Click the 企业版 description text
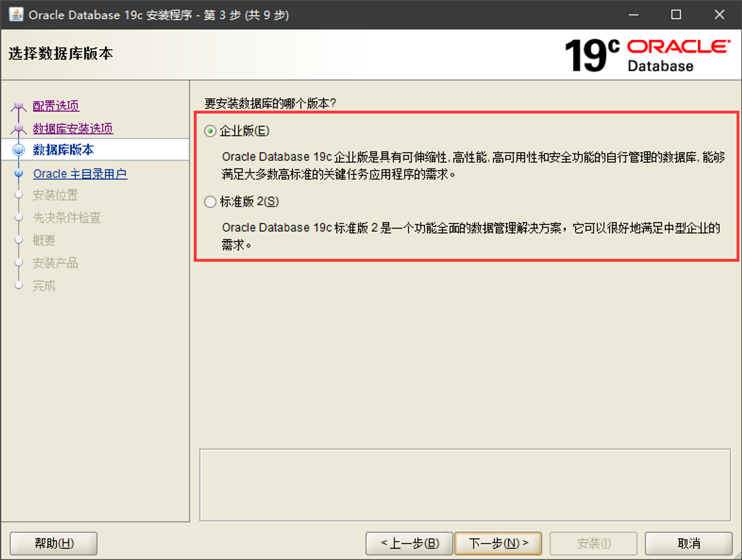 click(473, 166)
